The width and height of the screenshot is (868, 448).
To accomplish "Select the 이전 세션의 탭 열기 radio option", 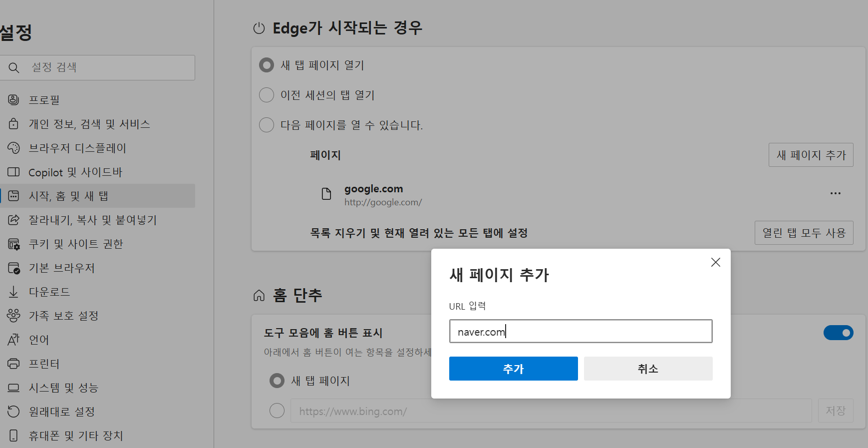I will click(267, 95).
